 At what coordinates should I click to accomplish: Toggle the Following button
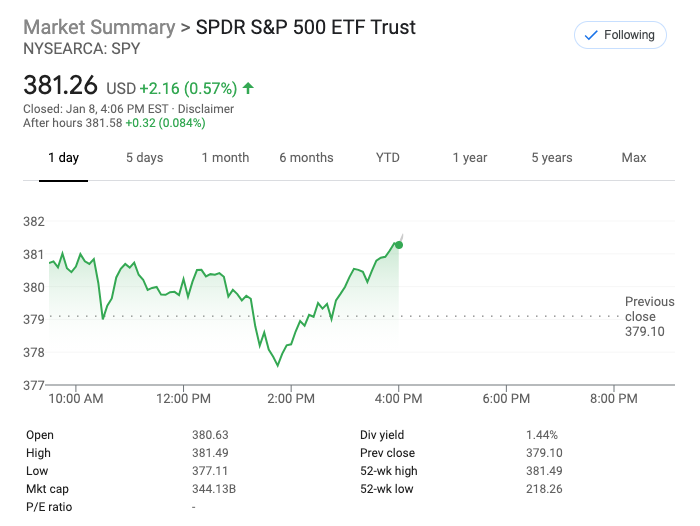620,35
